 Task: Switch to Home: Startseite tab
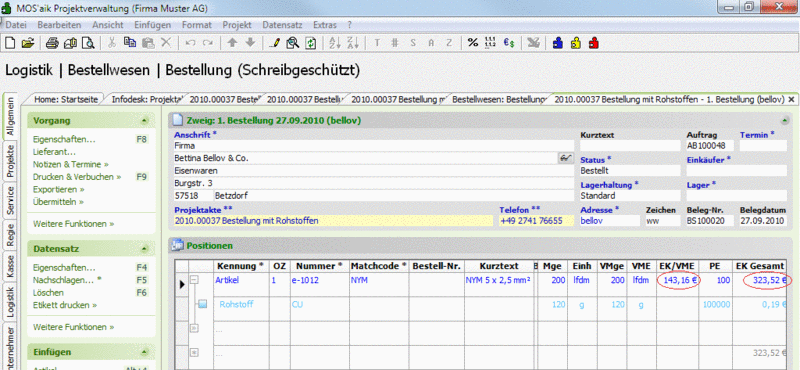pyautogui.click(x=66, y=99)
